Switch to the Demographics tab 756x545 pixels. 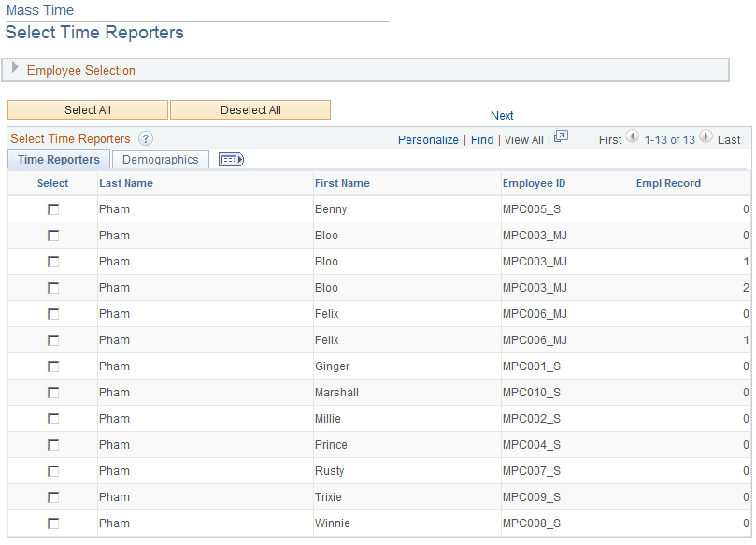(160, 159)
